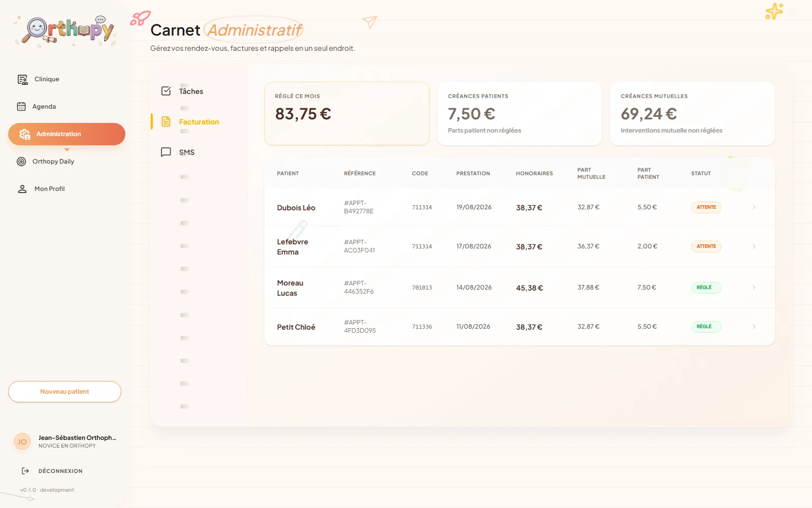Image resolution: width=812 pixels, height=508 pixels.
Task: Expand the Petit Chloé invoice row chevron
Action: 754,327
